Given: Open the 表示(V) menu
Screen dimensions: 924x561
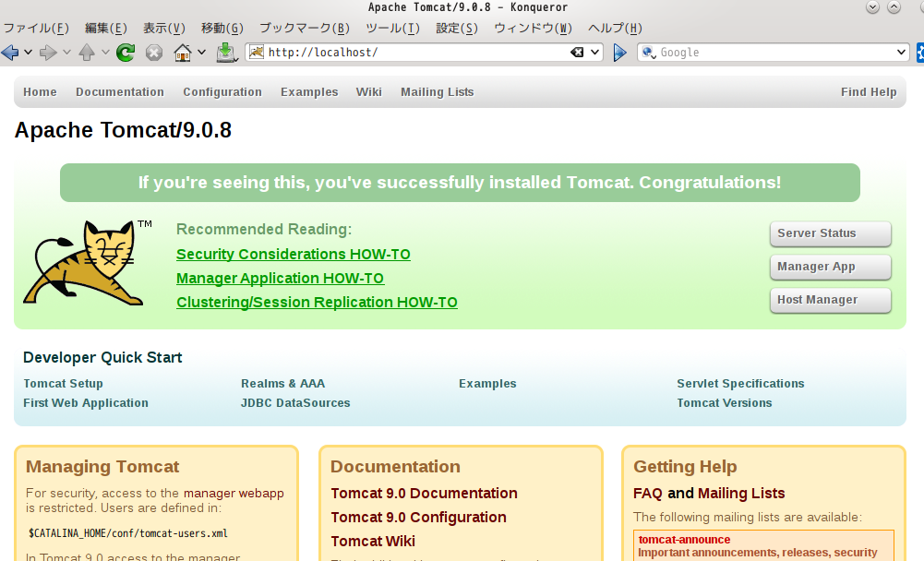Looking at the screenshot, I should point(164,29).
